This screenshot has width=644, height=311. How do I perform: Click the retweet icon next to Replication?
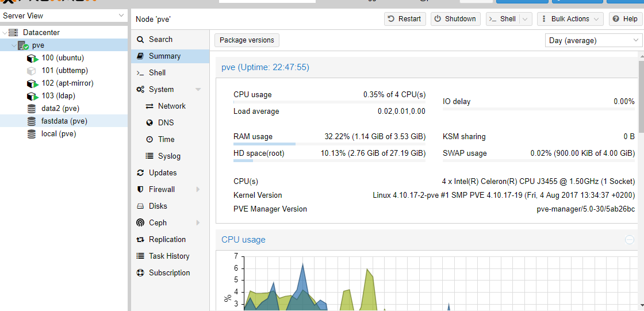[140, 240]
